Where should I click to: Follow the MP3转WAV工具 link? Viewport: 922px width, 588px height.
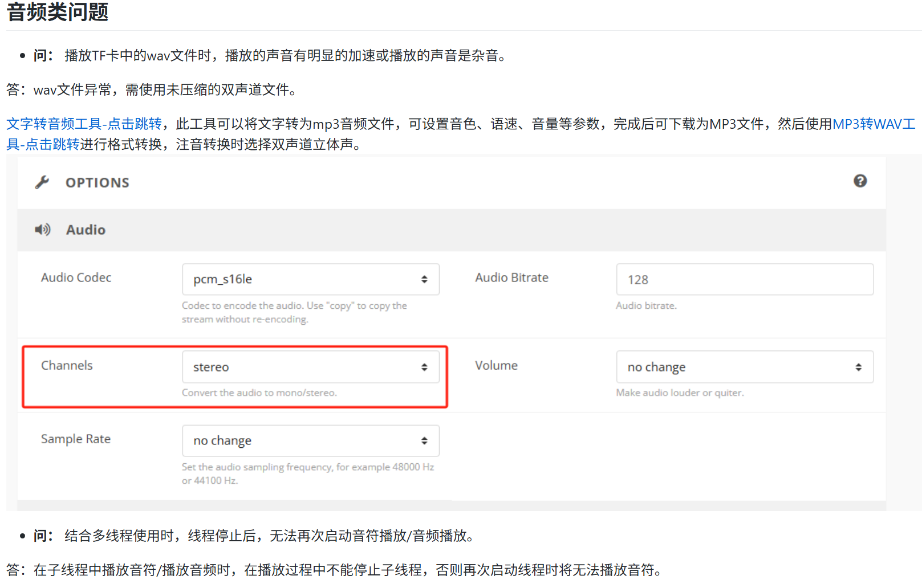tap(873, 124)
